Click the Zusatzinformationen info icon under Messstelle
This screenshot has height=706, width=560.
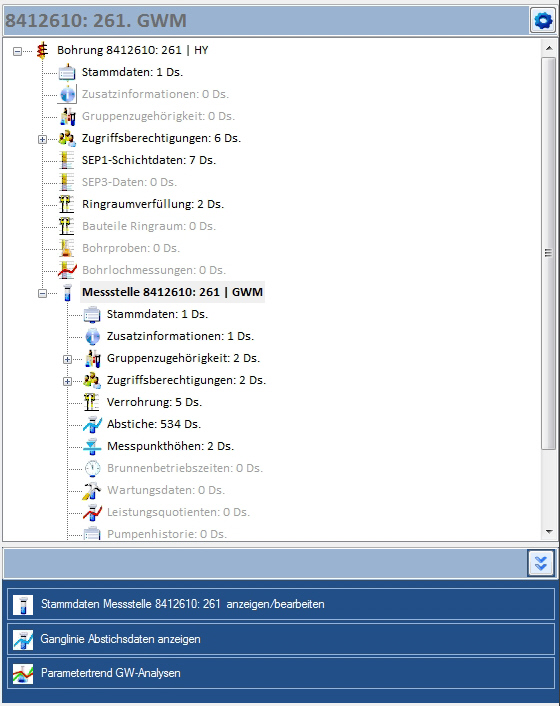pyautogui.click(x=92, y=336)
